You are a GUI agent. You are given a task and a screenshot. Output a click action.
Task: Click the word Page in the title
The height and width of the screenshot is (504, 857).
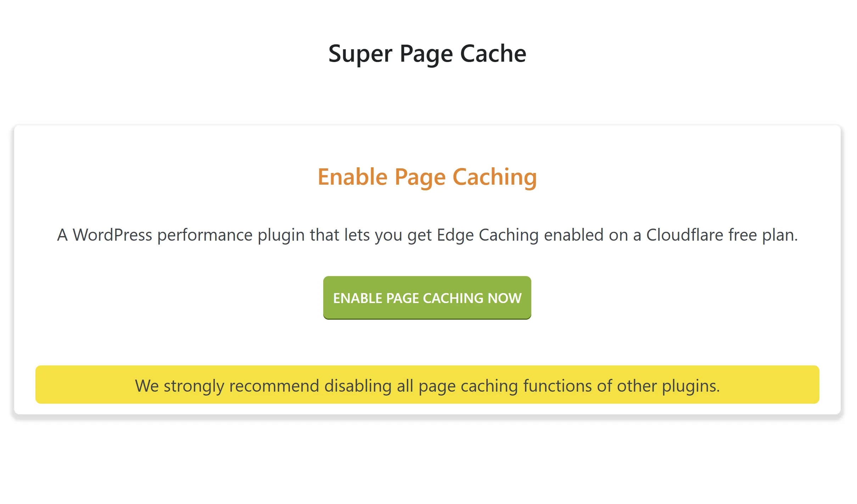pos(426,54)
